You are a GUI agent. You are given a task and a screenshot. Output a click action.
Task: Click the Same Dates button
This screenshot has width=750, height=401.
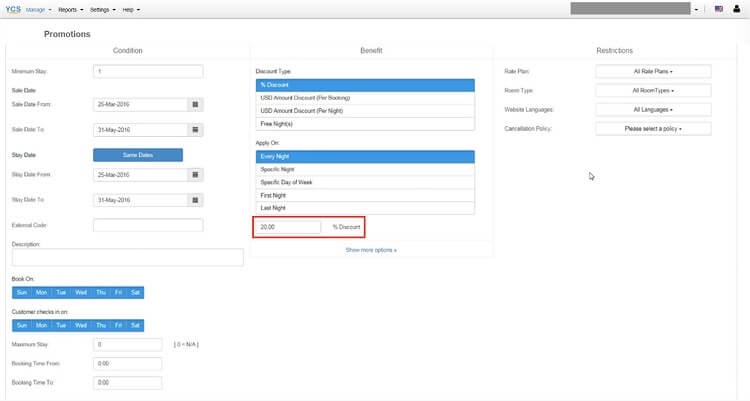(x=137, y=155)
